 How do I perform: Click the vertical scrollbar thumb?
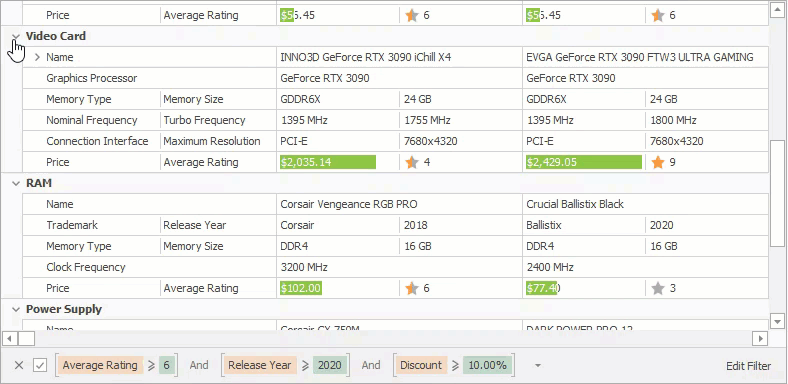point(777,194)
